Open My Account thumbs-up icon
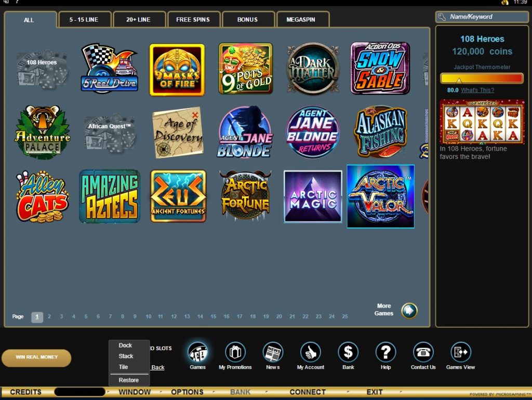The width and height of the screenshot is (532, 400). click(x=311, y=353)
